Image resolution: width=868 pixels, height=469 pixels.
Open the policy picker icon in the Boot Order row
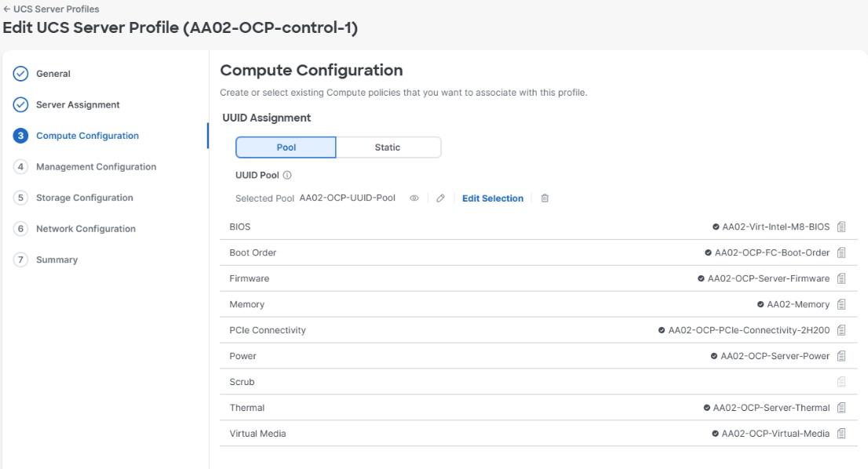tap(841, 253)
